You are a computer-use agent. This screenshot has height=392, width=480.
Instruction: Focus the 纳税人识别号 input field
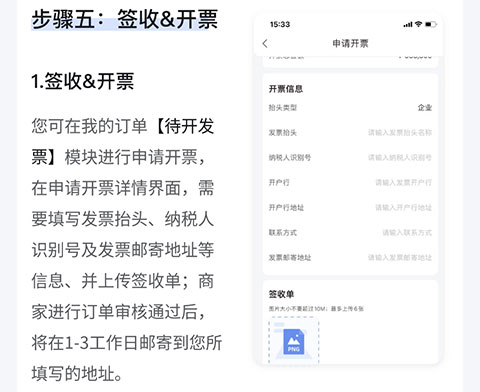pyautogui.click(x=400, y=157)
